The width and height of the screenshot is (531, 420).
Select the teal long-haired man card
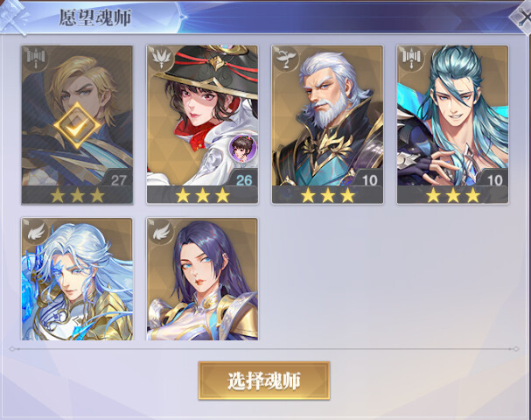click(453, 124)
